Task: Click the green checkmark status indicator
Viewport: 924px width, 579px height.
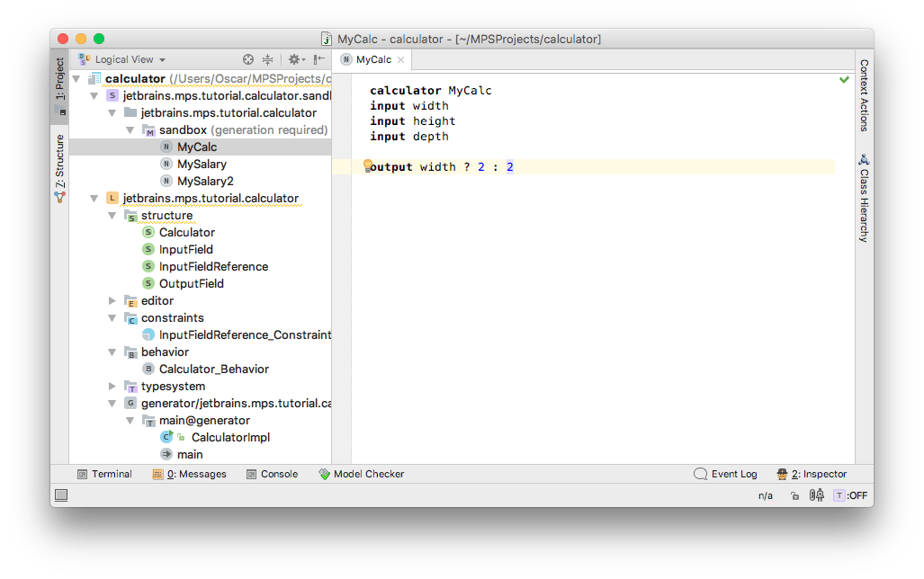Action: [844, 80]
